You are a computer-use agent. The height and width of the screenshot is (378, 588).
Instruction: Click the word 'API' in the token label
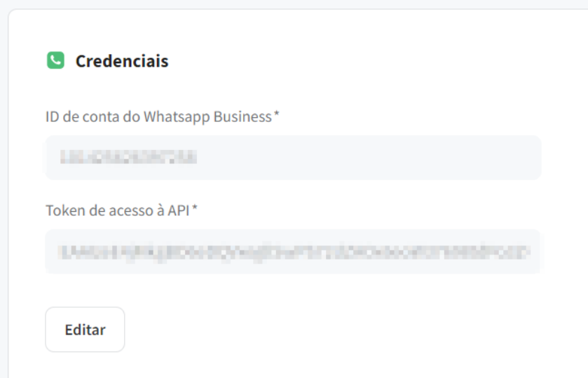pos(179,210)
